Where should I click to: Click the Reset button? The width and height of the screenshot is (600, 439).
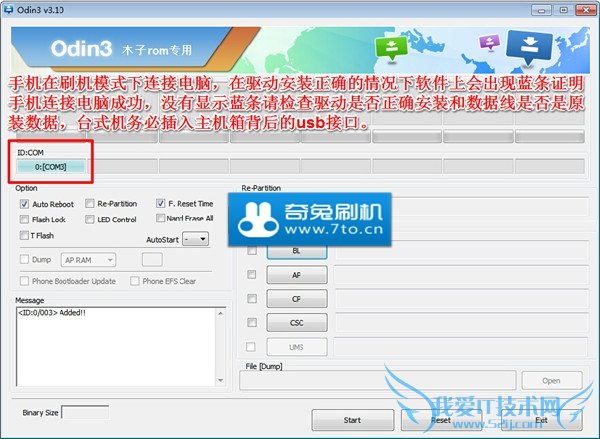[441, 420]
